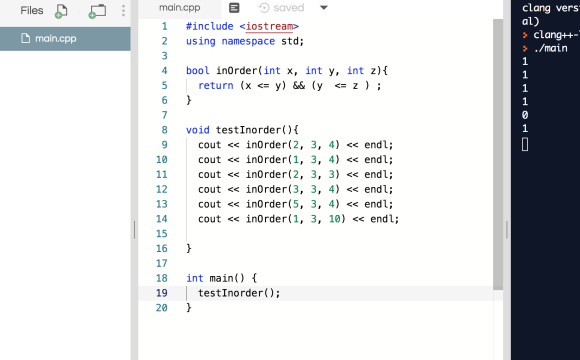Screen dimensions: 580x360
Task: Click the saved history clock icon
Action: pos(264,8)
